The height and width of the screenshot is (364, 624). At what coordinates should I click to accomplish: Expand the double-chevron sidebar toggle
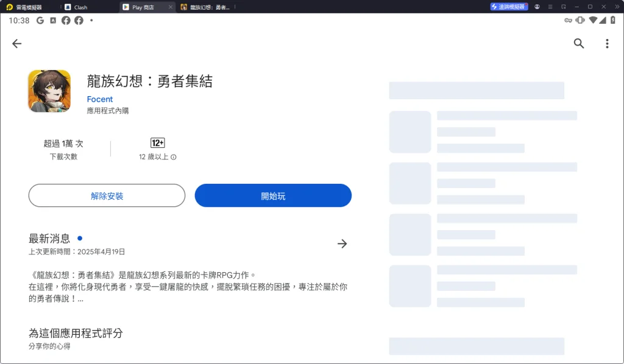[617, 7]
